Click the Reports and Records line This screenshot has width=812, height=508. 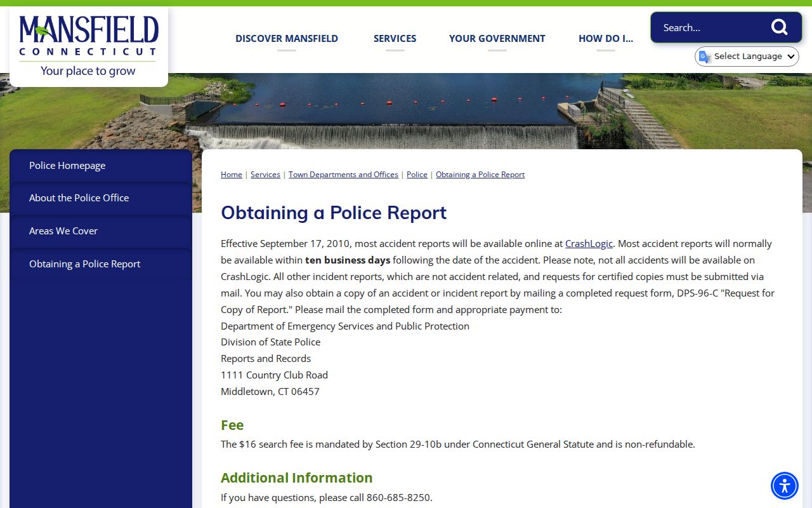pyautogui.click(x=266, y=359)
